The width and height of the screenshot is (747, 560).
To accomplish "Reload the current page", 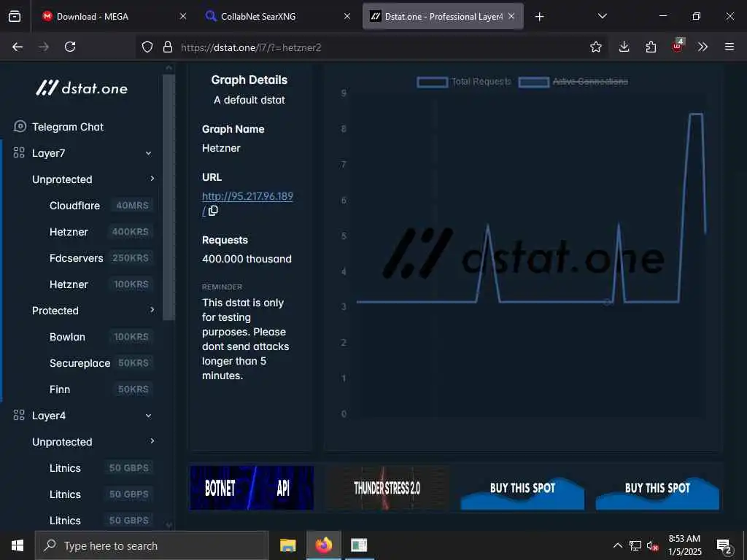I will 70,47.
